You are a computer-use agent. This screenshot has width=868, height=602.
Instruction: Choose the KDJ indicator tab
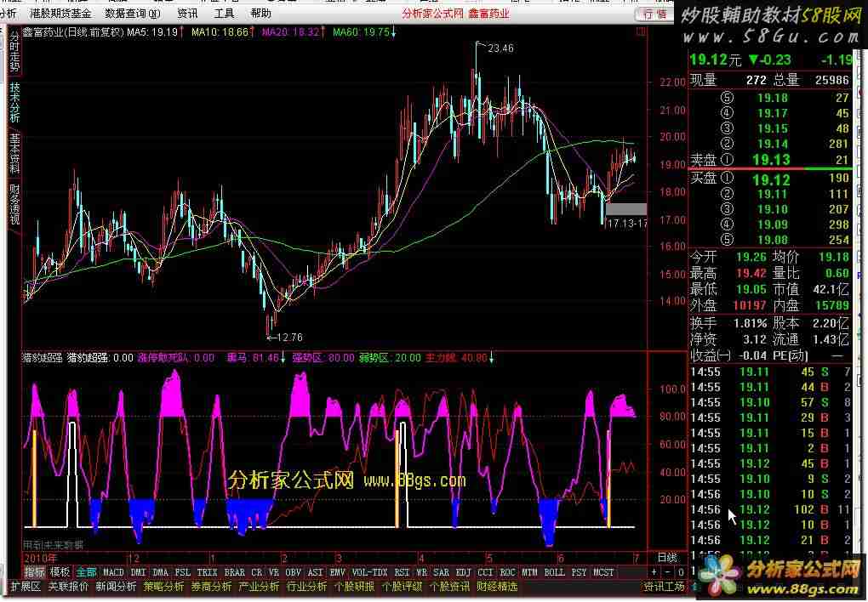tap(463, 572)
